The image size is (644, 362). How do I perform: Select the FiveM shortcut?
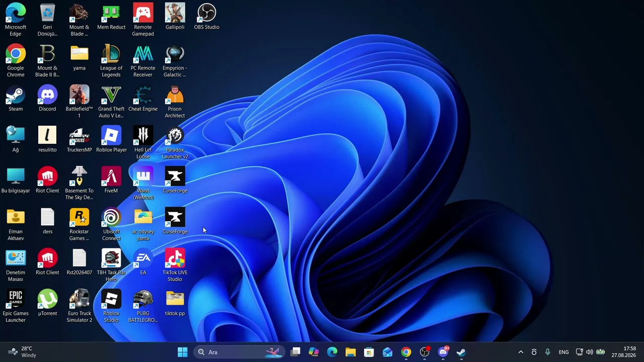tap(111, 180)
